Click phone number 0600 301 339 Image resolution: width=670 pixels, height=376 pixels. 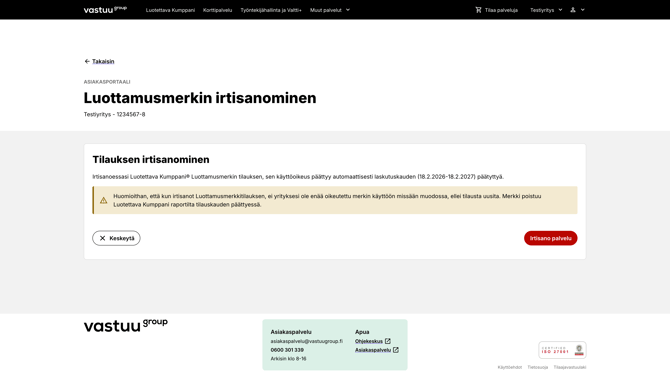[287, 350]
